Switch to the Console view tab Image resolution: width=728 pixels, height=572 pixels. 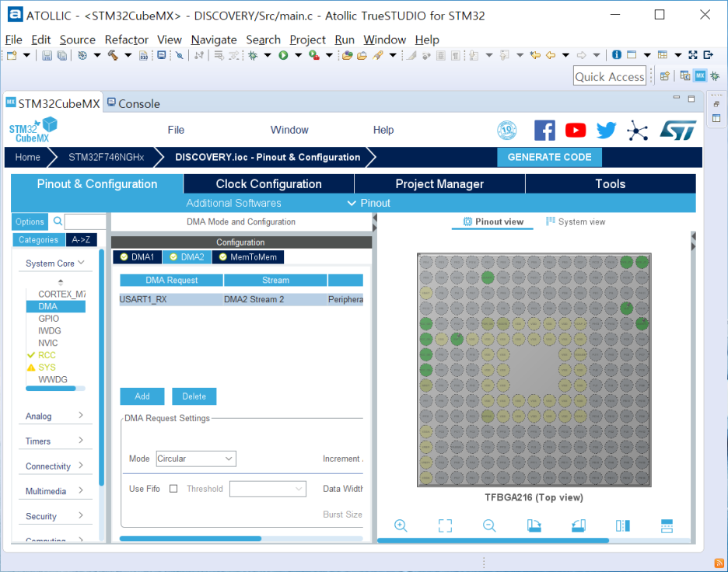(134, 103)
